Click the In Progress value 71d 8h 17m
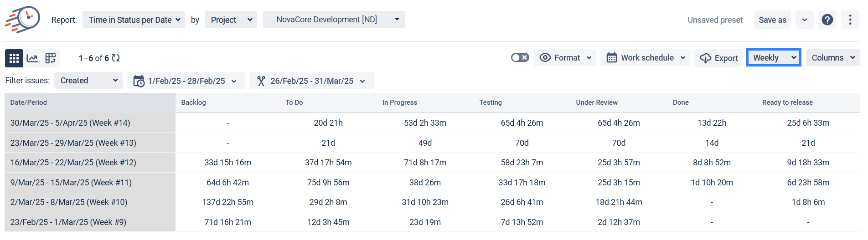The image size is (868, 240). click(425, 163)
